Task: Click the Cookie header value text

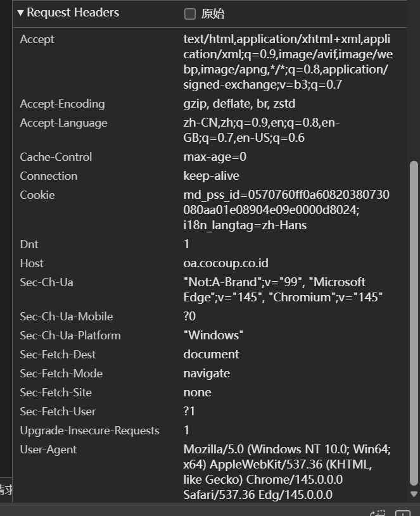Action: [x=286, y=210]
